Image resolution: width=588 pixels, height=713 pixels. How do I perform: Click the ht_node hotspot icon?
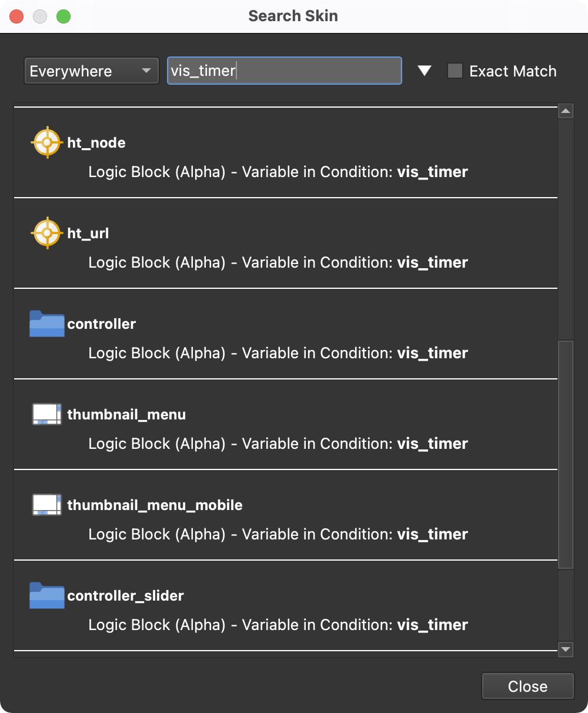[46, 142]
